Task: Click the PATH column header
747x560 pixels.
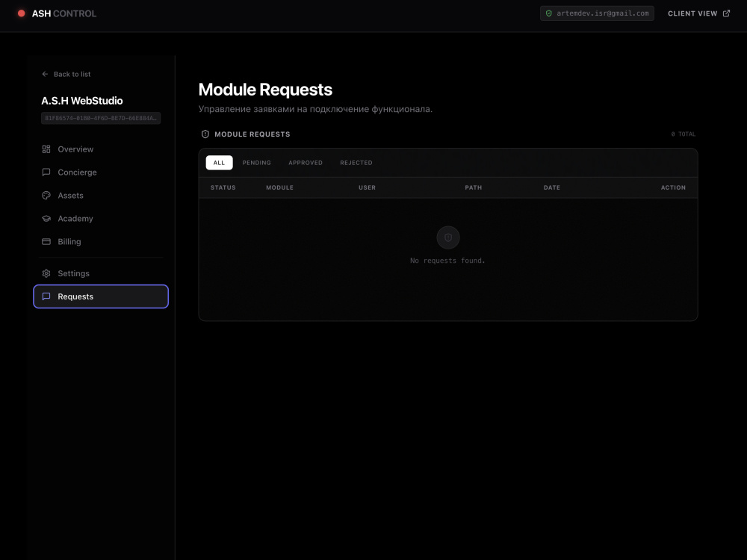Action: 474,187
